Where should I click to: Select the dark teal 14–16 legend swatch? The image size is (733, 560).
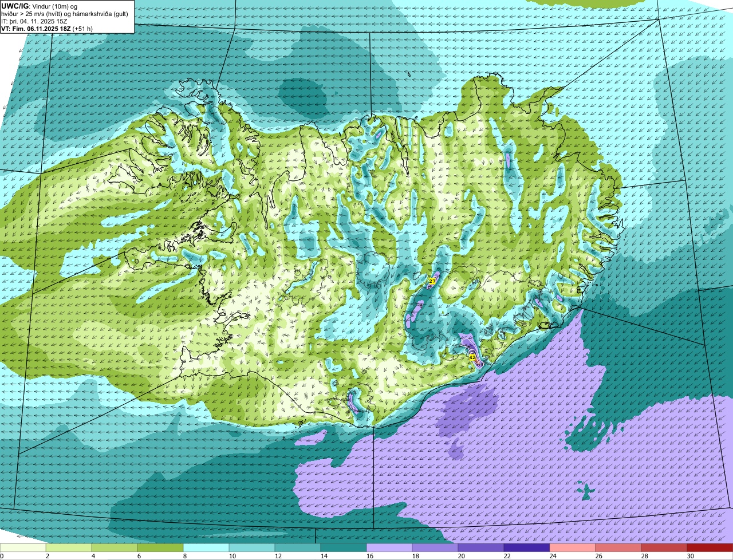click(x=344, y=547)
